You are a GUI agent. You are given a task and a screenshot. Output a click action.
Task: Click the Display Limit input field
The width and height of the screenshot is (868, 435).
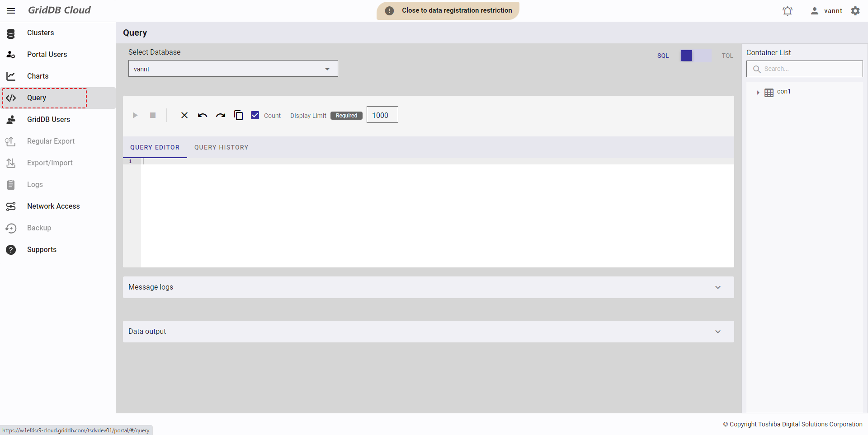[x=382, y=115]
